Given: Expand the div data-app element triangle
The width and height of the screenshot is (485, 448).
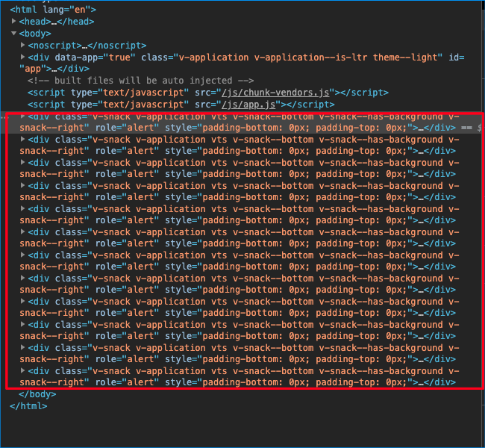Looking at the screenshot, I should coord(22,57).
